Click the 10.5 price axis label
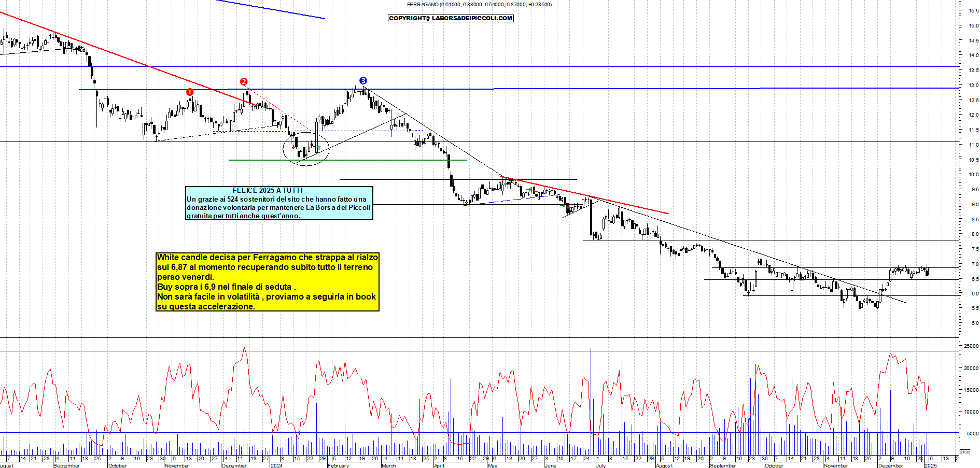980x468 pixels. point(973,160)
